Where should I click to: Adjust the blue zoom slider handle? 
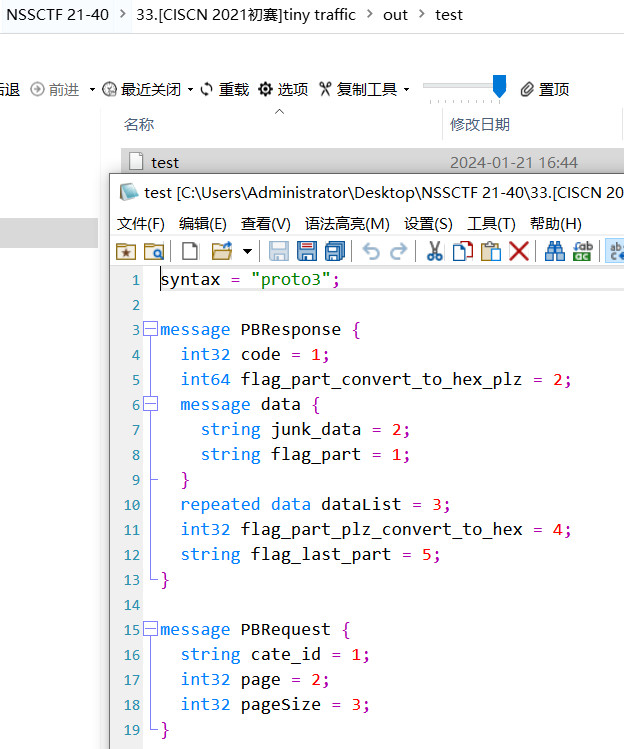coord(499,86)
